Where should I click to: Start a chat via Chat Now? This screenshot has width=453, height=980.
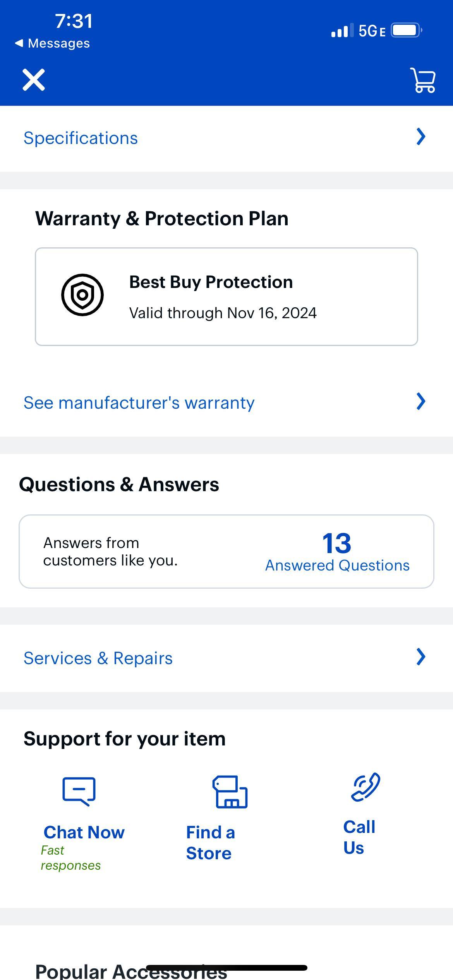pos(84,832)
